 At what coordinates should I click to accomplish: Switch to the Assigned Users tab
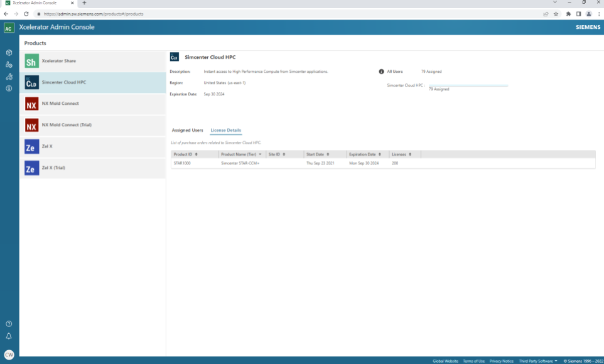tap(186, 130)
